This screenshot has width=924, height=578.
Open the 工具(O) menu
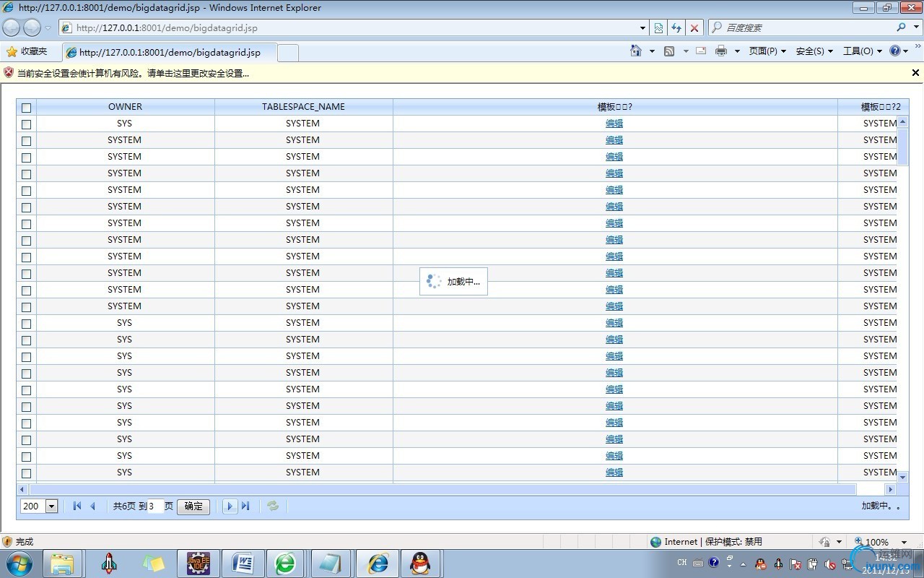click(863, 51)
